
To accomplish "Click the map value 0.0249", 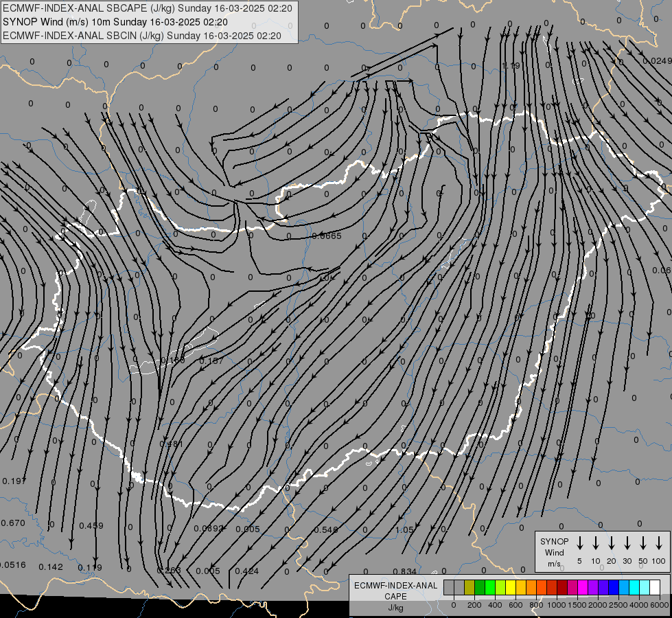I will pyautogui.click(x=658, y=61).
